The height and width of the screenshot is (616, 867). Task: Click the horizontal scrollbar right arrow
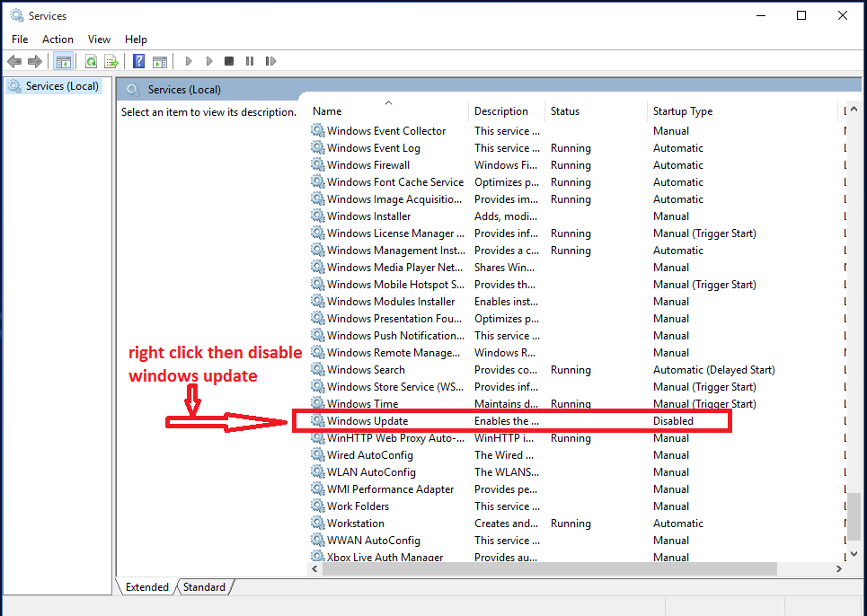839,568
